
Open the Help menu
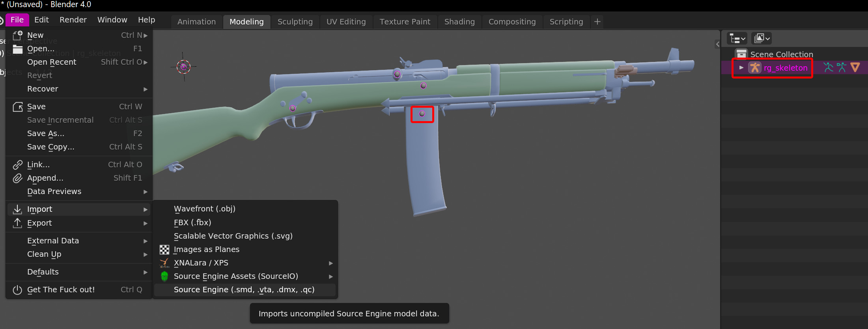146,20
